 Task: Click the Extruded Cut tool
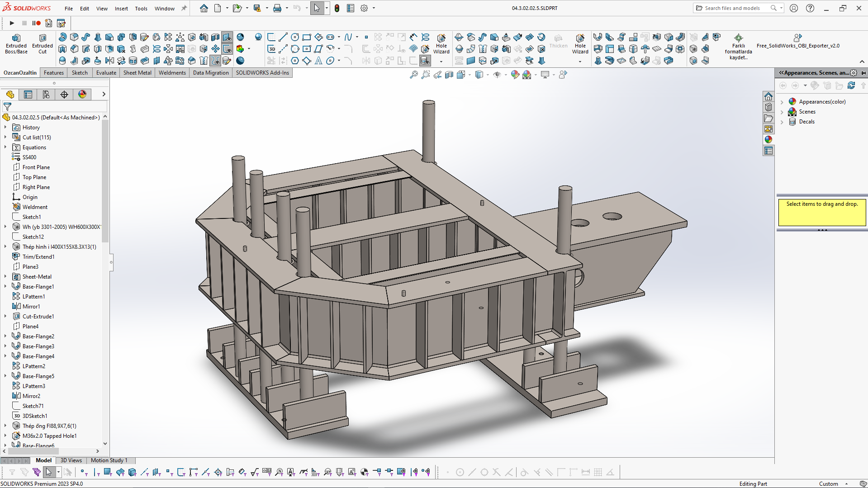point(43,44)
